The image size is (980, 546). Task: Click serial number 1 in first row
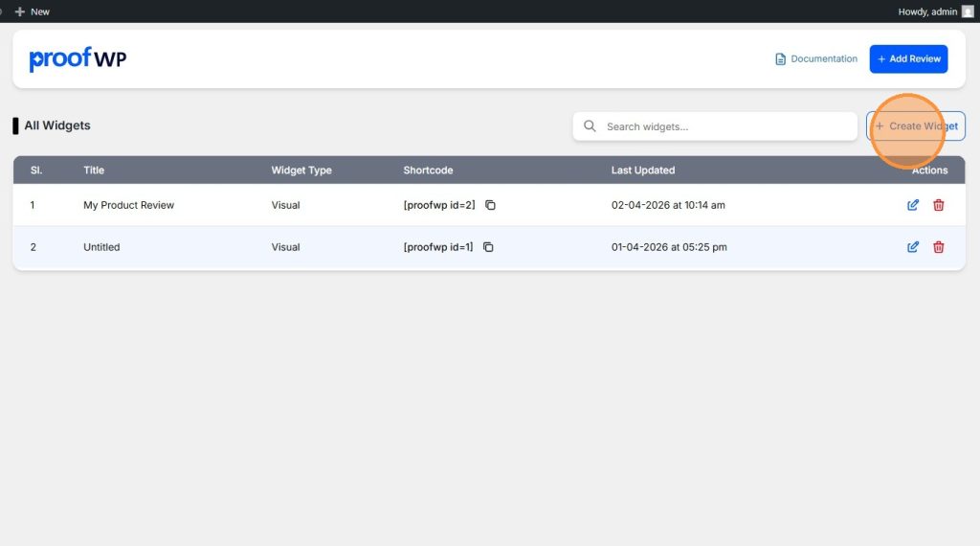pyautogui.click(x=33, y=205)
